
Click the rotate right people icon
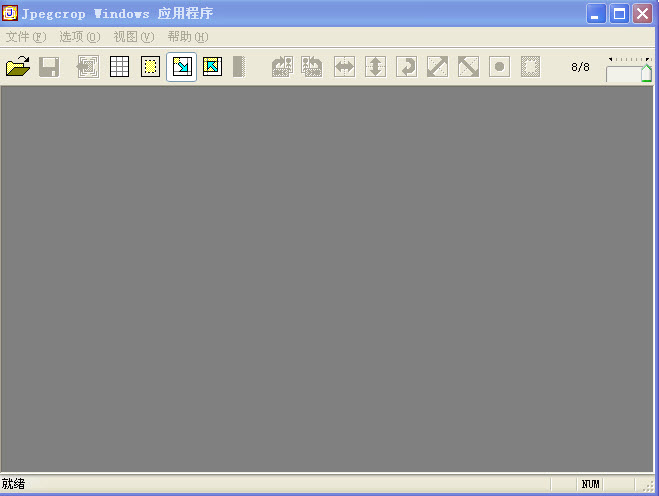click(x=282, y=67)
